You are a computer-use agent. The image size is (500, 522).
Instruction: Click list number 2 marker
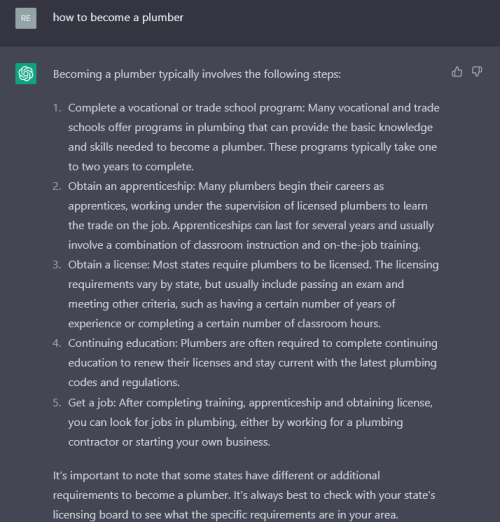click(57, 186)
